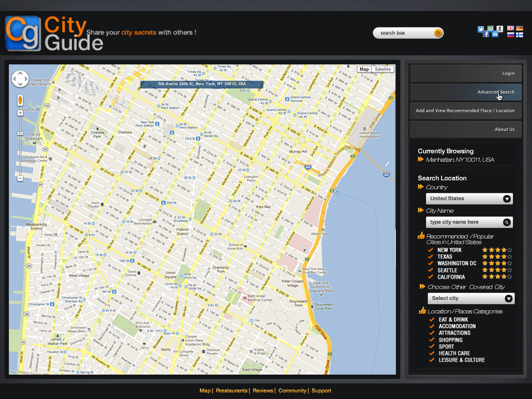Click the search icon in city name field

click(507, 223)
